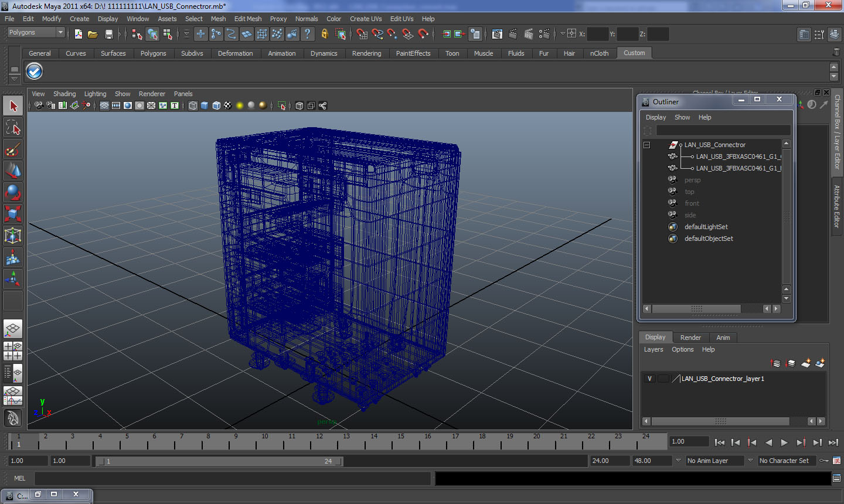Save the current scene icon
This screenshot has height=504, width=844.
pos(108,34)
